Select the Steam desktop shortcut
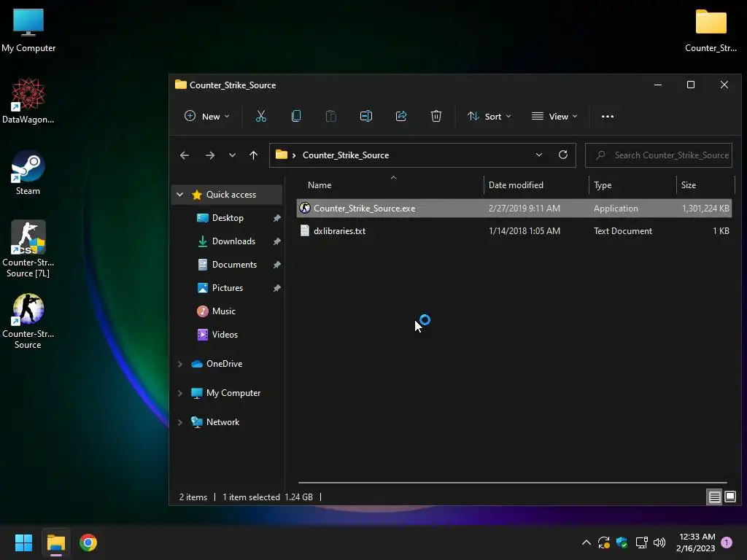 click(x=28, y=173)
